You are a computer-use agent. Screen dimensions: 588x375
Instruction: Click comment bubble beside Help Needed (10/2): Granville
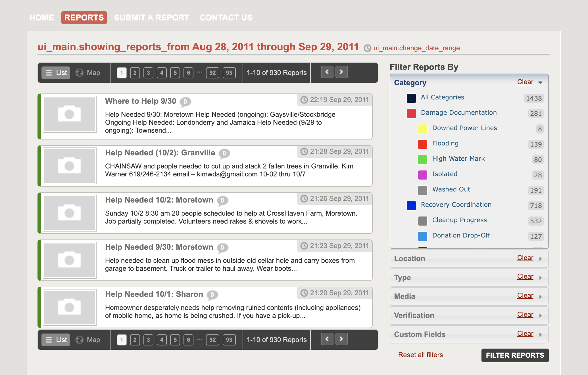pyautogui.click(x=224, y=153)
